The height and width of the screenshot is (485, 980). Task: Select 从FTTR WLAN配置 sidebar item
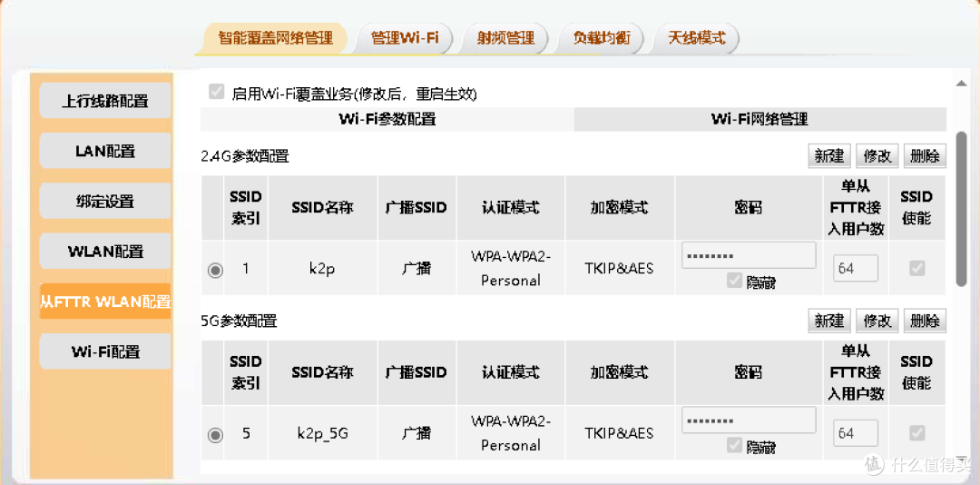(105, 302)
